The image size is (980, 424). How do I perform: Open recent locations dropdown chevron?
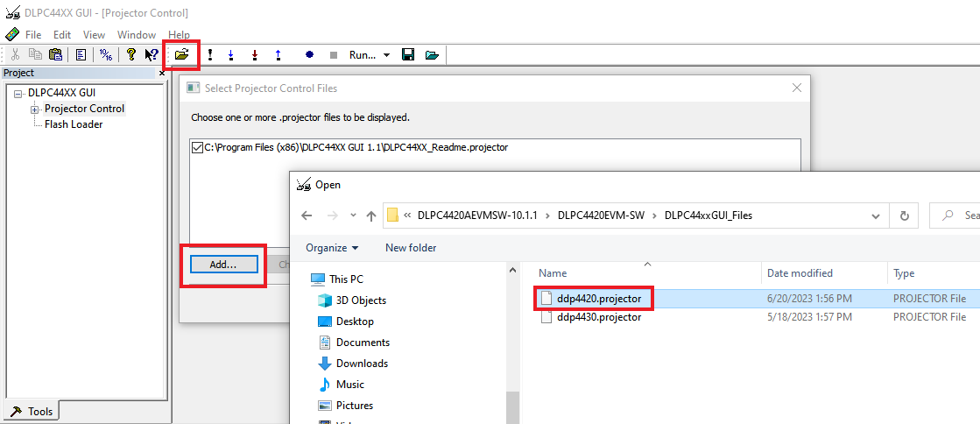point(352,216)
